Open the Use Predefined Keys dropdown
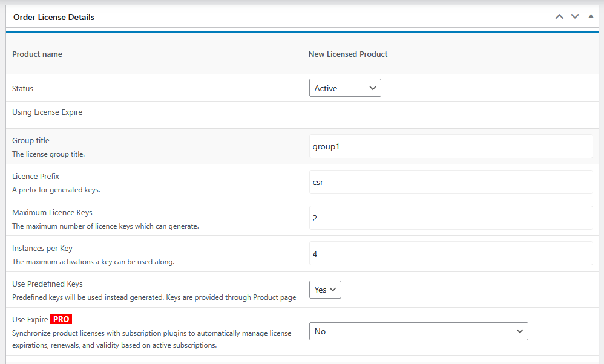 click(325, 290)
